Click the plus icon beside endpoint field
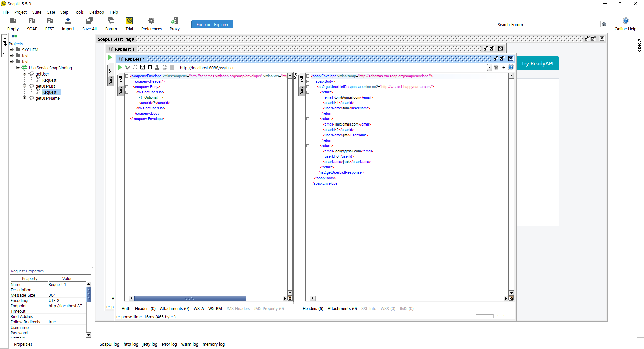The image size is (644, 349). (x=503, y=67)
